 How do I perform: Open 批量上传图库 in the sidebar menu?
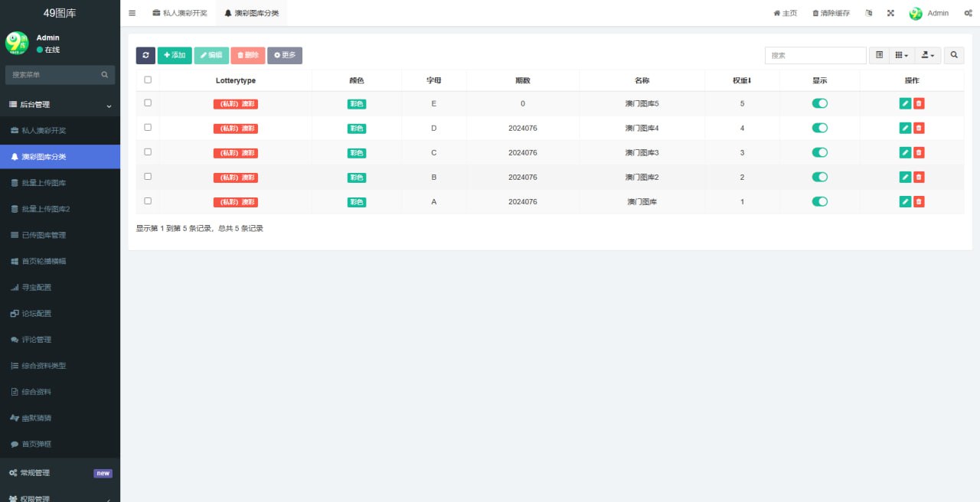[44, 183]
